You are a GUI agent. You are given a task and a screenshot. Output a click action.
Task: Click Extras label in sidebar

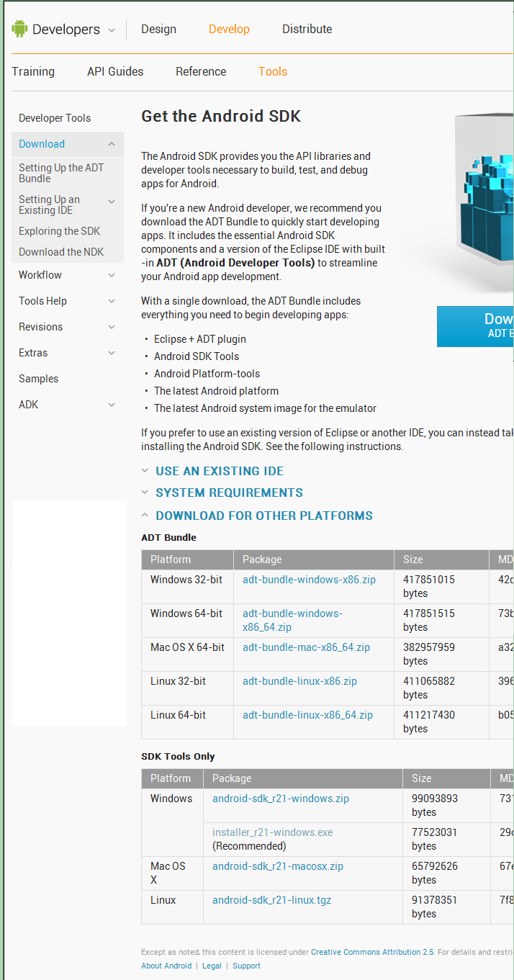coord(33,353)
